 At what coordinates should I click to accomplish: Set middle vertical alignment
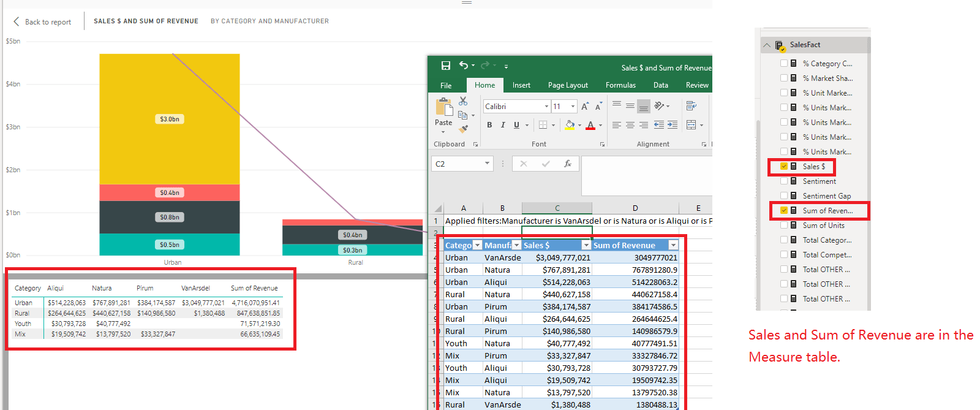(x=630, y=106)
